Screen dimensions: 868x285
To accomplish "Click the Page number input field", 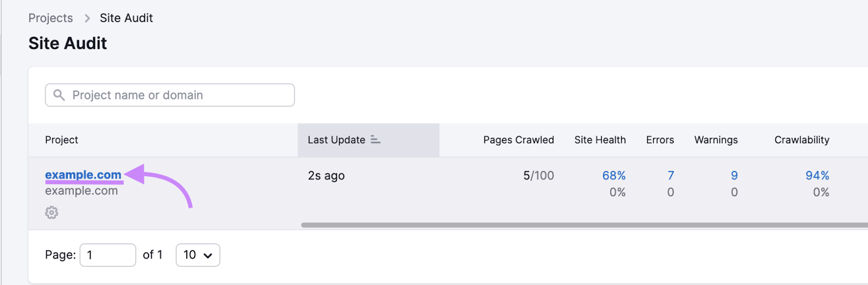I will point(107,255).
